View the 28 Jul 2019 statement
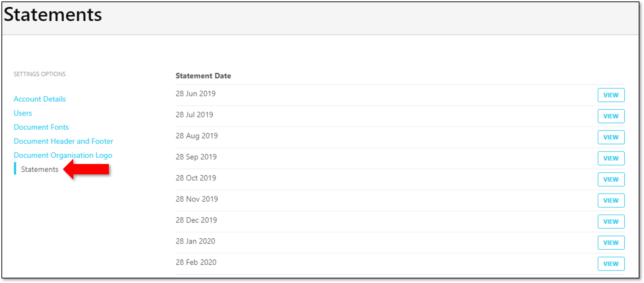 click(x=611, y=116)
